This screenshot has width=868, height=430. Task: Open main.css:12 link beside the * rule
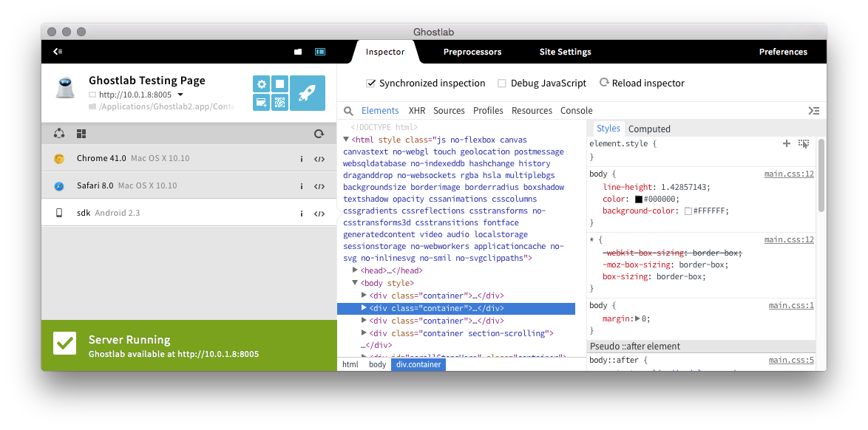tap(789, 239)
